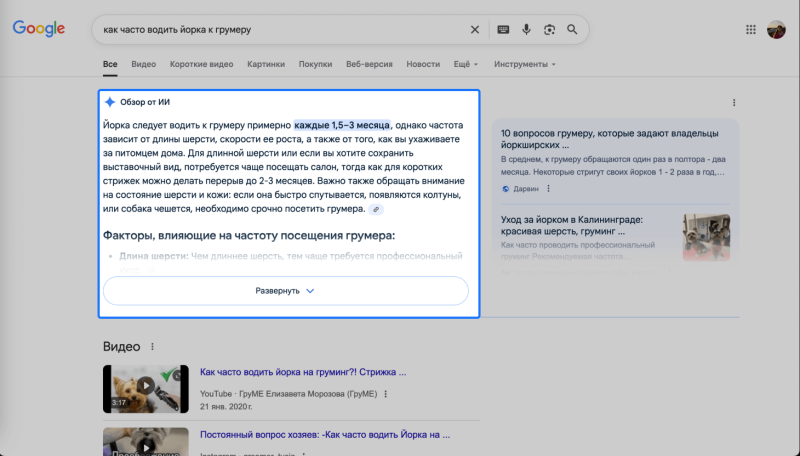Open the Веб-версия tab
The width and height of the screenshot is (800, 456).
[x=369, y=64]
